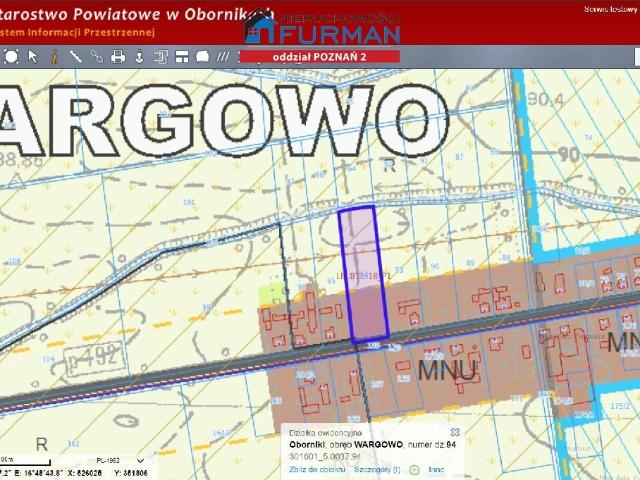The height and width of the screenshot is (480, 640).
Task: Click the highlighted blue parcel 94 polygon
Action: [x=363, y=273]
